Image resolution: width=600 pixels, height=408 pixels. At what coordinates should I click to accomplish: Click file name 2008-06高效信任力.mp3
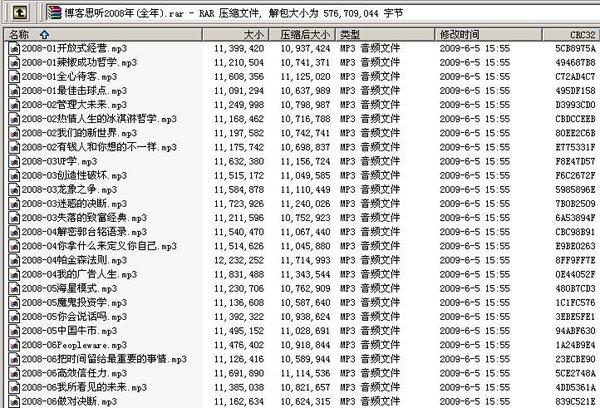coord(74,373)
